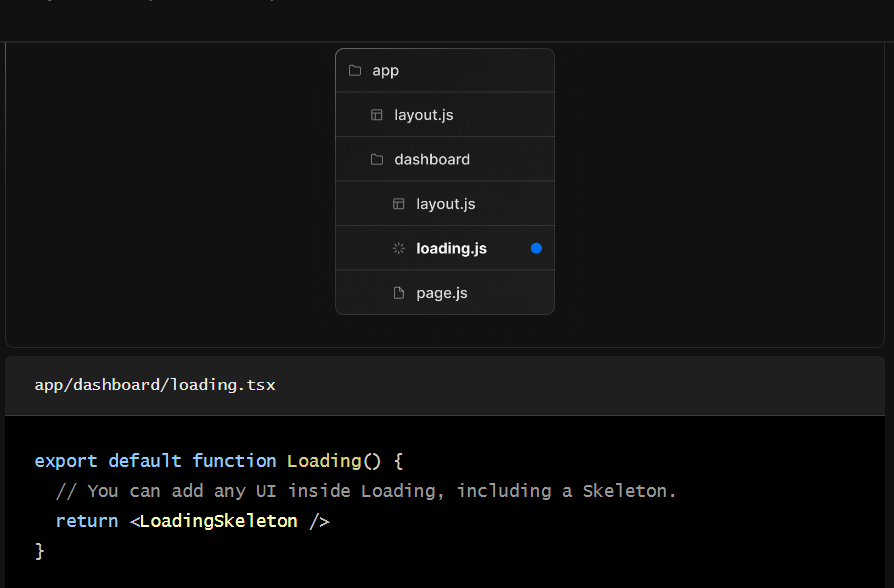Image resolution: width=894 pixels, height=588 pixels.
Task: Click the return keyword in the code
Action: pyautogui.click(x=87, y=521)
